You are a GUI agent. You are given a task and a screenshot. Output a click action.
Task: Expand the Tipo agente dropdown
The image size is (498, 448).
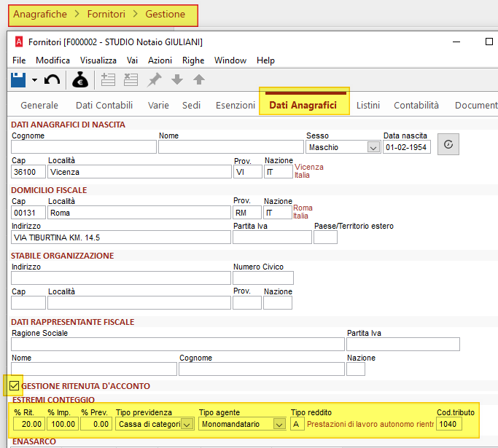point(279,424)
